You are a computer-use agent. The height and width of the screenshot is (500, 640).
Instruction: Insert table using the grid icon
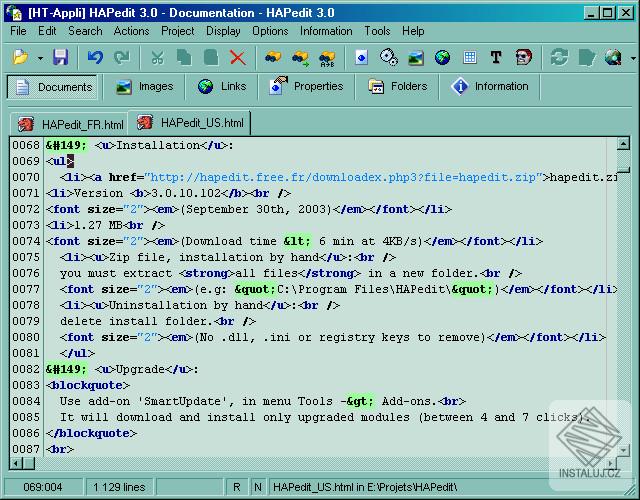(470, 58)
